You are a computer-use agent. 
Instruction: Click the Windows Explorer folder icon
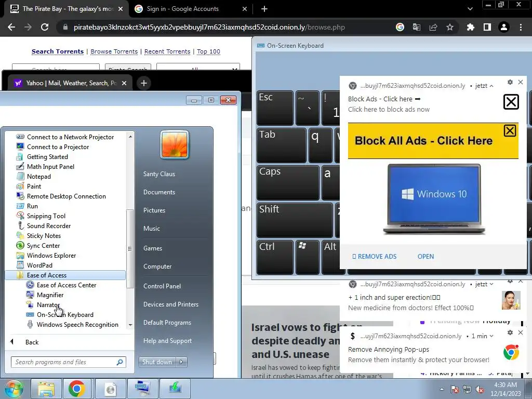(x=20, y=255)
